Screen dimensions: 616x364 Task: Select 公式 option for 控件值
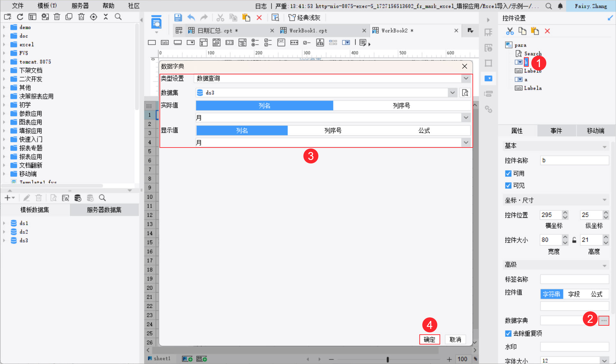coord(596,294)
